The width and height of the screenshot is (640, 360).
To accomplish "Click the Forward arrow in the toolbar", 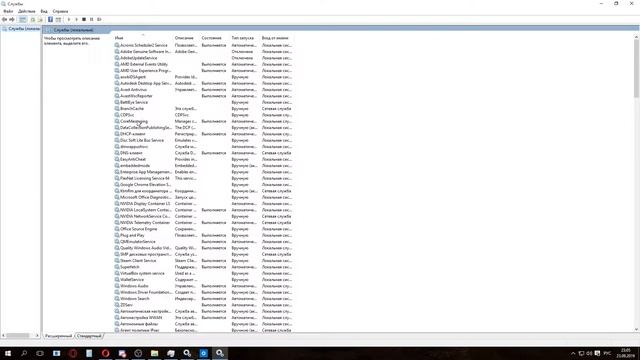I will 12,20.
